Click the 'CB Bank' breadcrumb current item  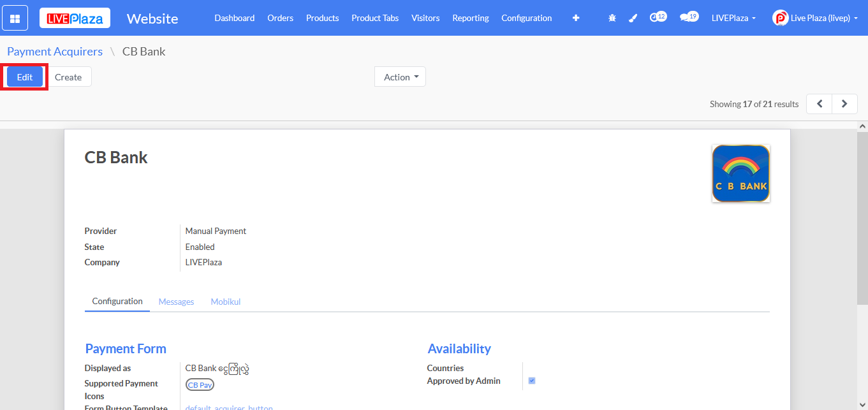pyautogui.click(x=144, y=52)
